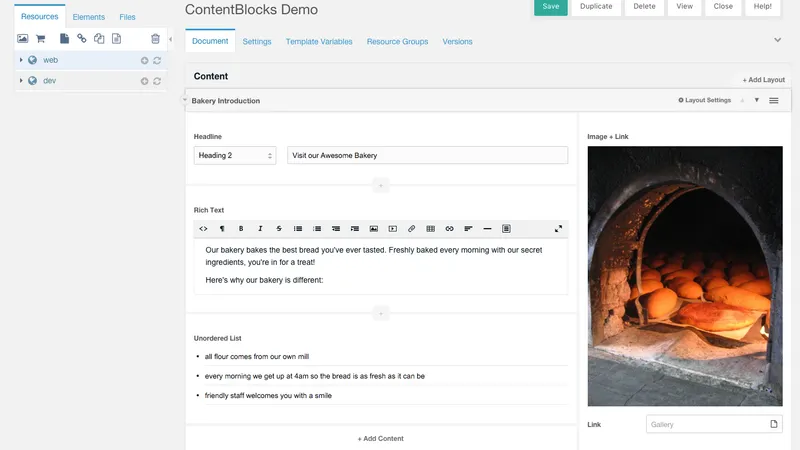Pick a resource with the Link field page icon
This screenshot has height=450, width=800.
(x=773, y=424)
